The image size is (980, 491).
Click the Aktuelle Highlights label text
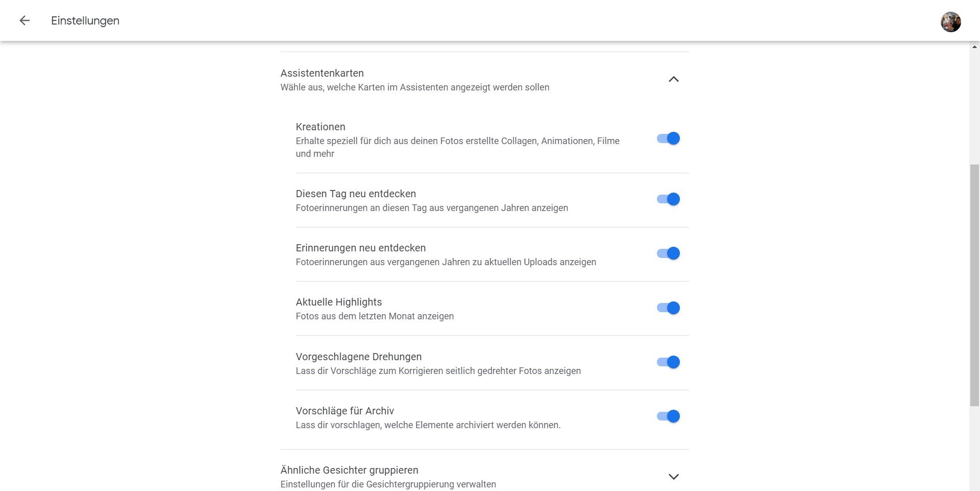(x=339, y=302)
